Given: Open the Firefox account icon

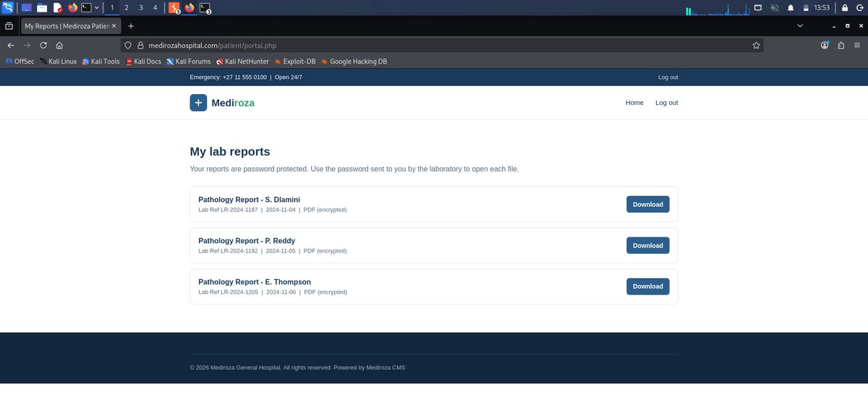Looking at the screenshot, I should tap(825, 45).
